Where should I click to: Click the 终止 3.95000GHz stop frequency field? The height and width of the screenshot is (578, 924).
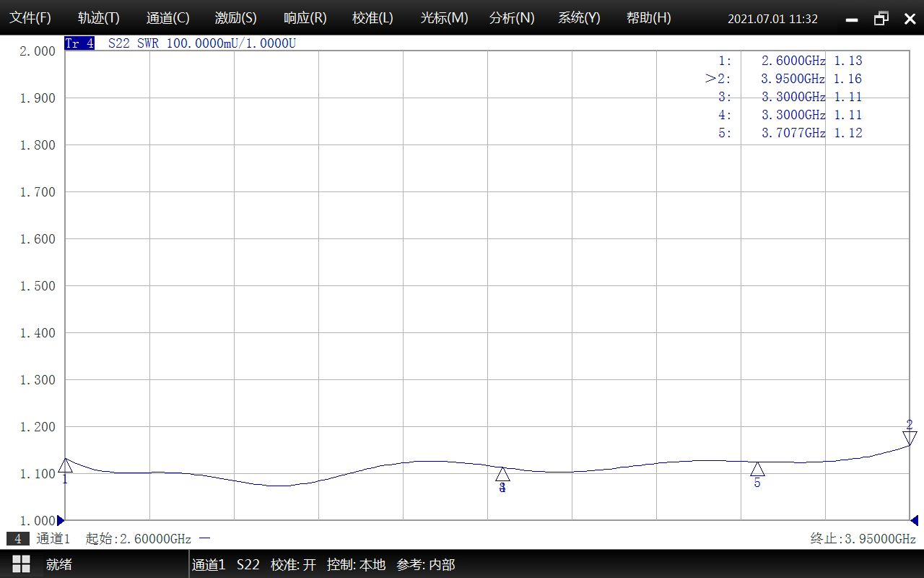pos(863,539)
